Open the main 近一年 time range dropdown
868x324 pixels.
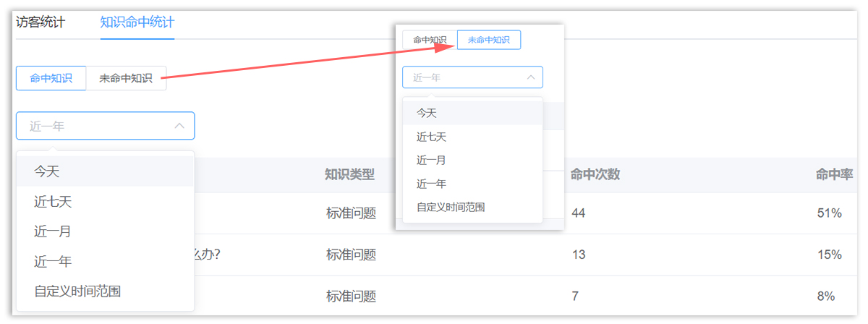point(105,126)
